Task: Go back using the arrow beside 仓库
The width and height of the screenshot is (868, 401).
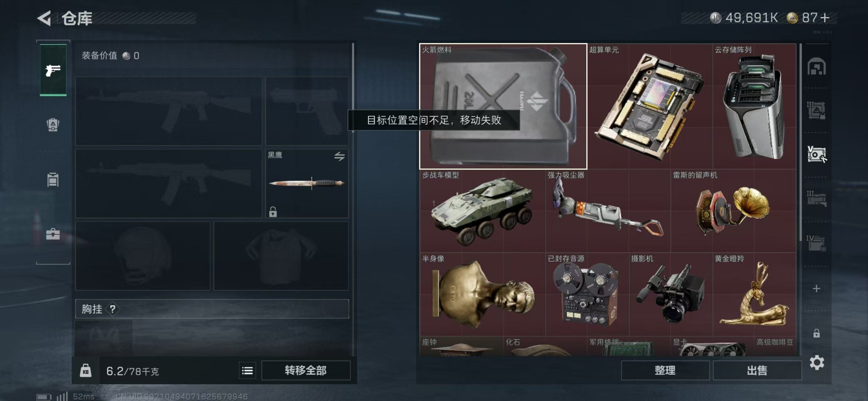Action: pyautogui.click(x=44, y=18)
